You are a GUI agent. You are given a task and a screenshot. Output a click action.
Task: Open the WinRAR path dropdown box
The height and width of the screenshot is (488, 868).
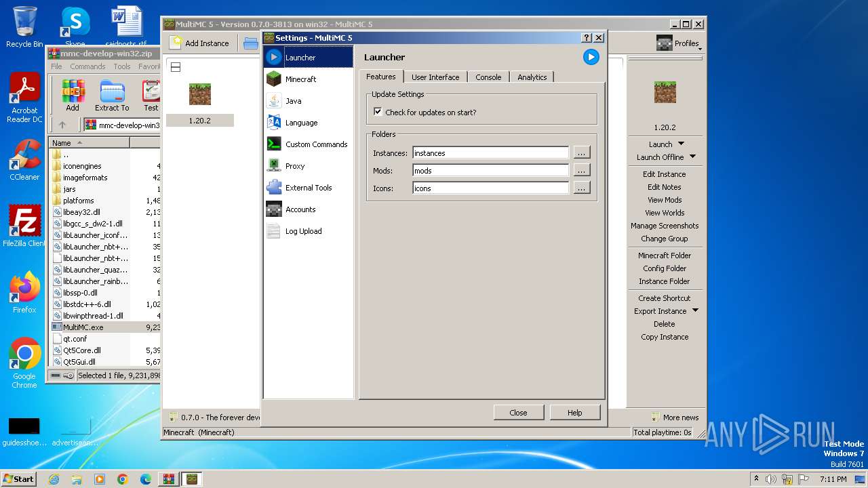click(x=122, y=125)
